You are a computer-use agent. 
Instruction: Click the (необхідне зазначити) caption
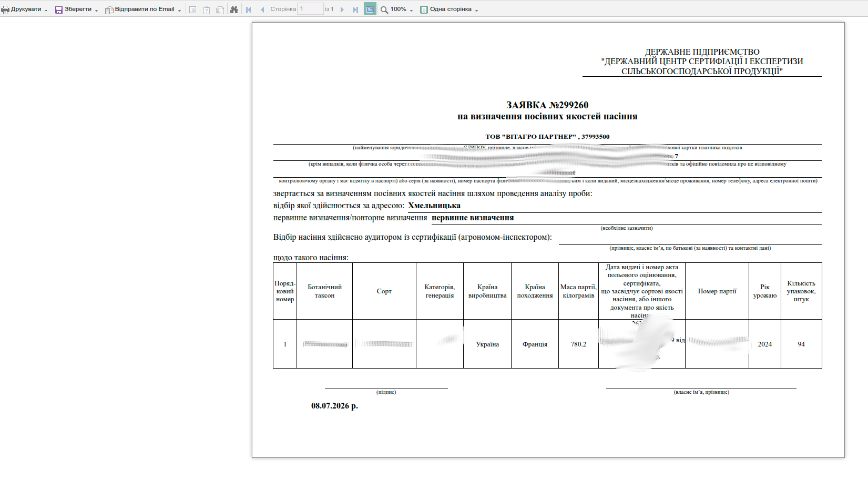[x=627, y=228]
